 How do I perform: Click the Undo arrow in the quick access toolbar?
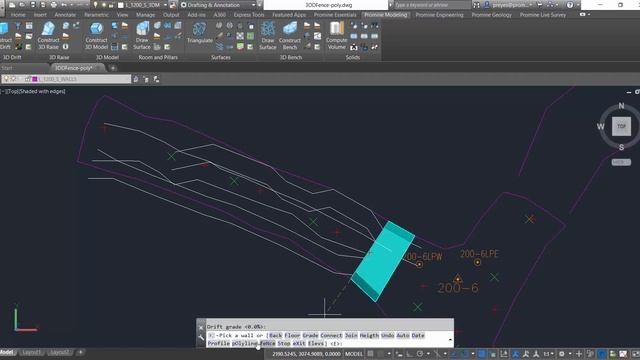click(64, 5)
